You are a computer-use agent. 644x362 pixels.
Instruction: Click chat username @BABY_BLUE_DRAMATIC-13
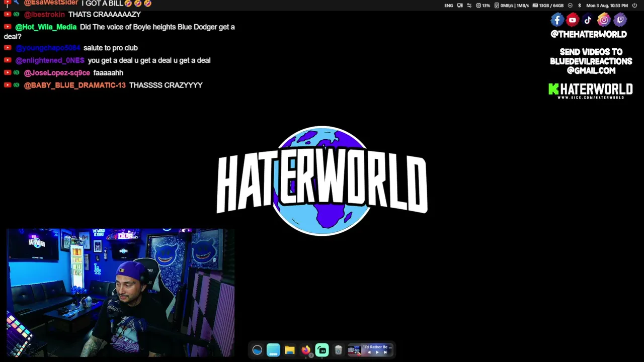[x=74, y=85]
